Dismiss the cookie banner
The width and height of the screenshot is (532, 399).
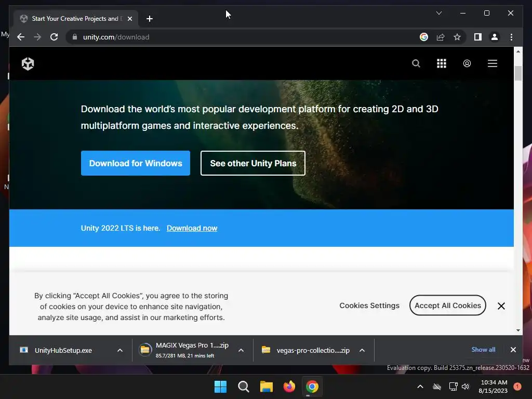point(501,306)
